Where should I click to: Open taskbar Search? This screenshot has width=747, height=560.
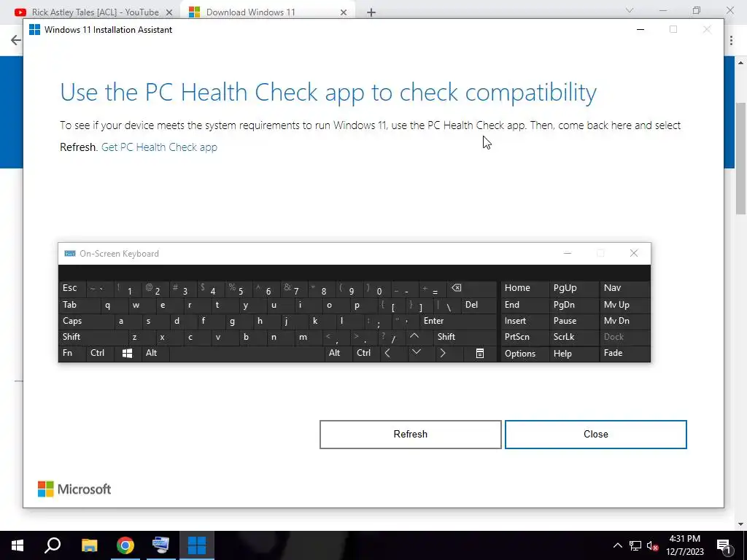53,545
